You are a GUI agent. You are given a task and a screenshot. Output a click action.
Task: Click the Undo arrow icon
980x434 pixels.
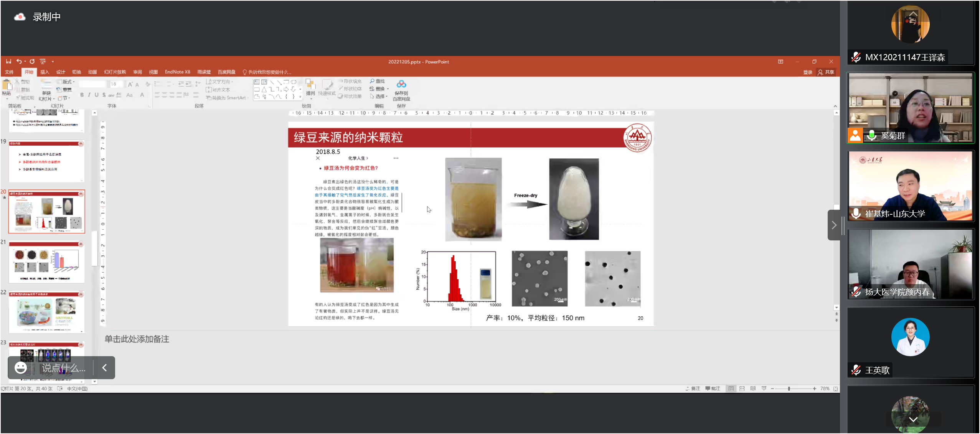(18, 61)
